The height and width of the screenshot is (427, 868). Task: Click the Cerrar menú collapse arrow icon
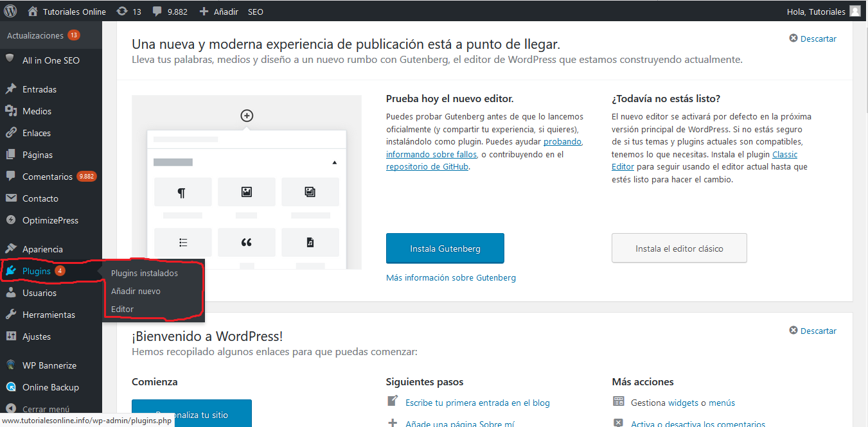[11, 409]
